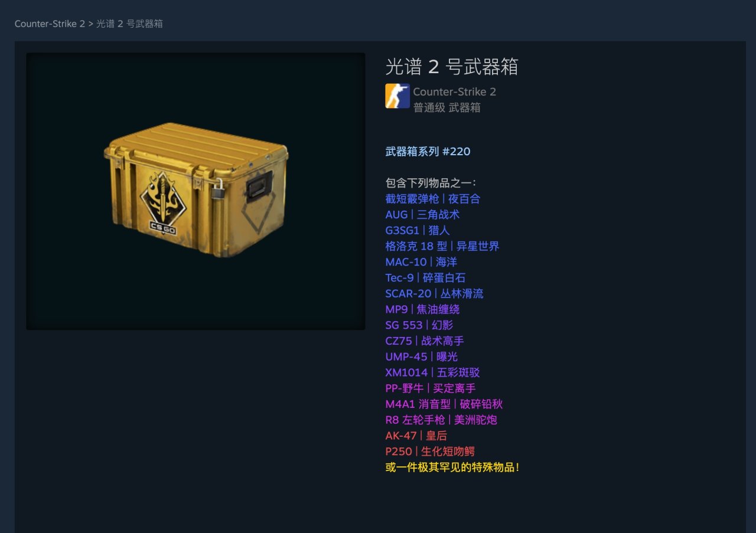Select 格洛克 18 型 | 异星世界
This screenshot has height=533, width=756.
[442, 246]
